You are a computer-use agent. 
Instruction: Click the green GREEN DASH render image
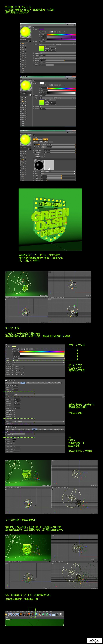pos(50,219)
